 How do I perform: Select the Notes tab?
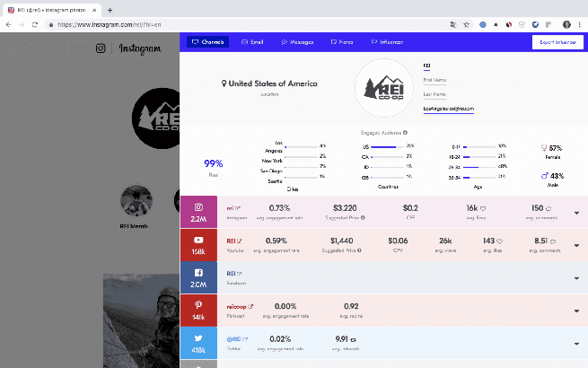(341, 41)
